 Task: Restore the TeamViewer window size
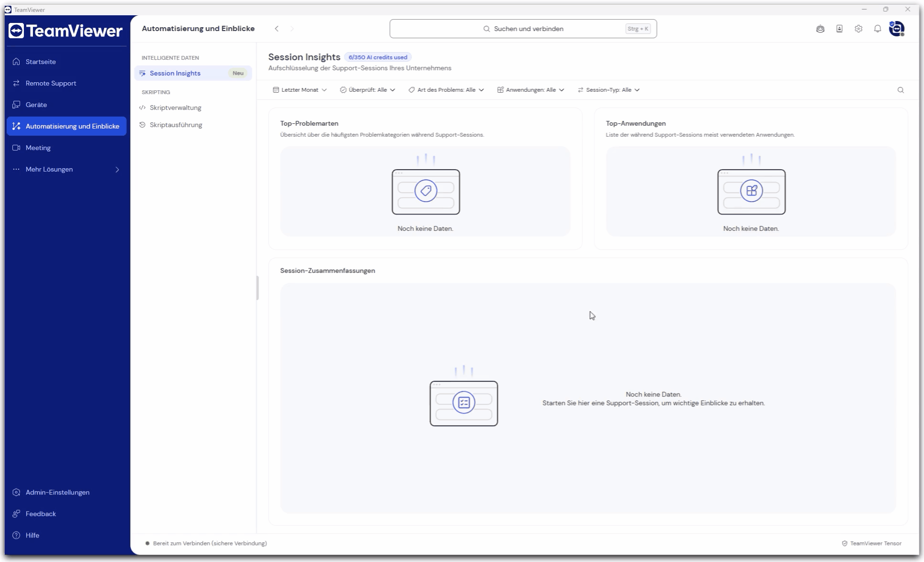(x=886, y=9)
